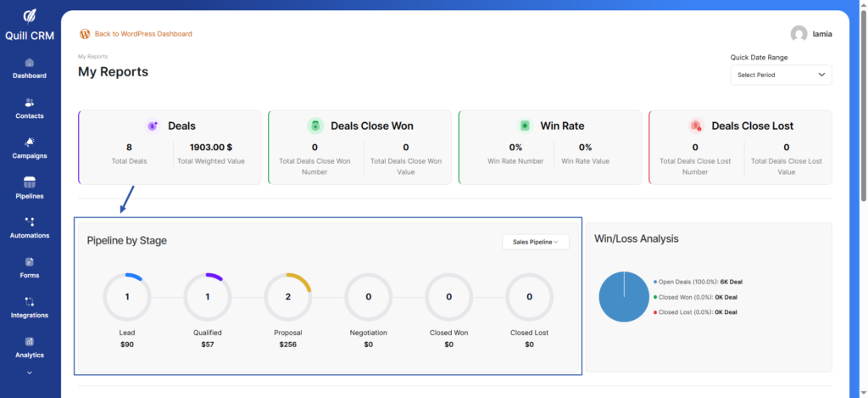Screen dimensions: 868x398
Task: Select the Automations sidebar icon
Action: click(30, 222)
